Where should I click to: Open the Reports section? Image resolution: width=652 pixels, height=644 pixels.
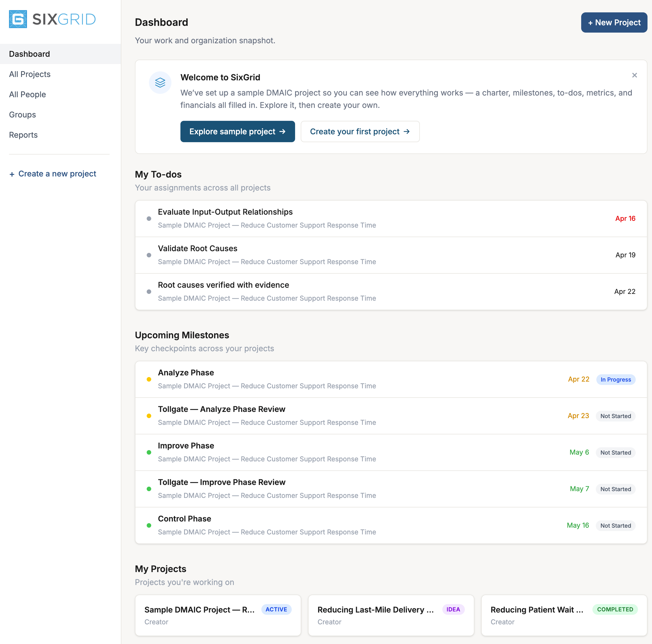[x=23, y=135]
